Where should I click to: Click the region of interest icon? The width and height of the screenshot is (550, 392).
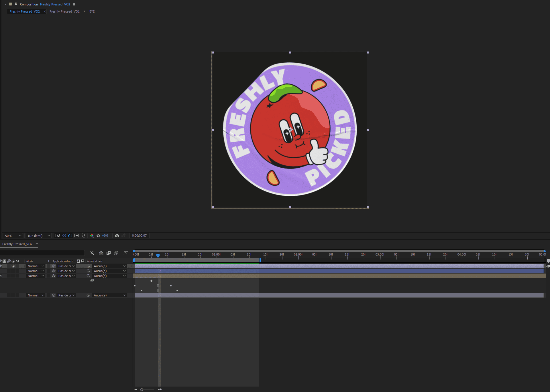[76, 235]
